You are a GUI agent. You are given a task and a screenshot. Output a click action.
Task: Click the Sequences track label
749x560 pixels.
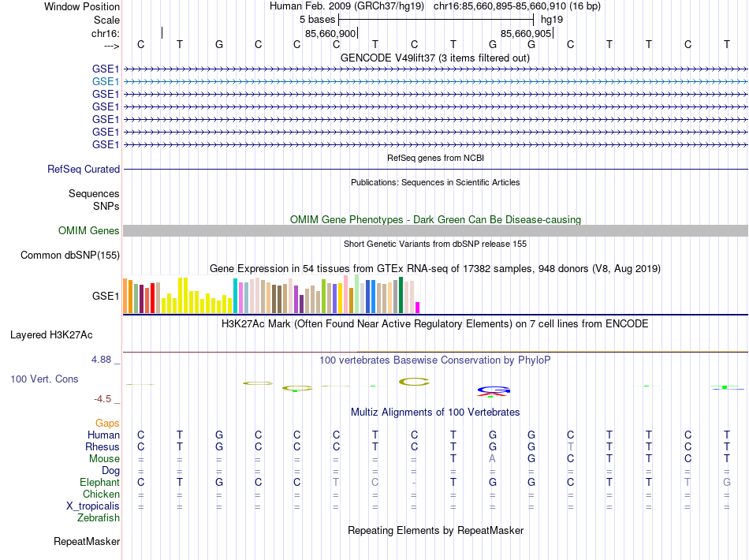point(94,193)
